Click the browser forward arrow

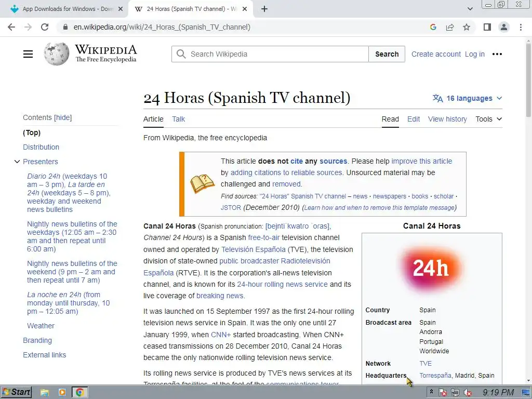pyautogui.click(x=28, y=27)
